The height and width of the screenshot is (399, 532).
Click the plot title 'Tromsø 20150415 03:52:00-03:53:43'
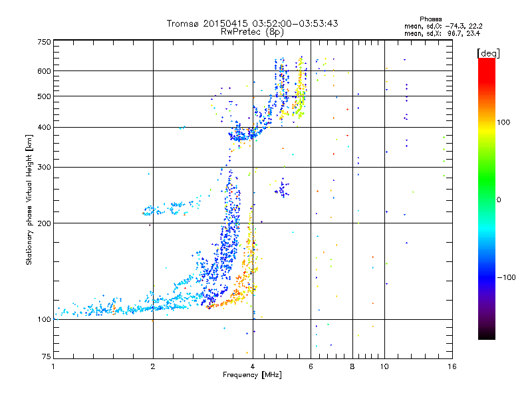tap(252, 23)
